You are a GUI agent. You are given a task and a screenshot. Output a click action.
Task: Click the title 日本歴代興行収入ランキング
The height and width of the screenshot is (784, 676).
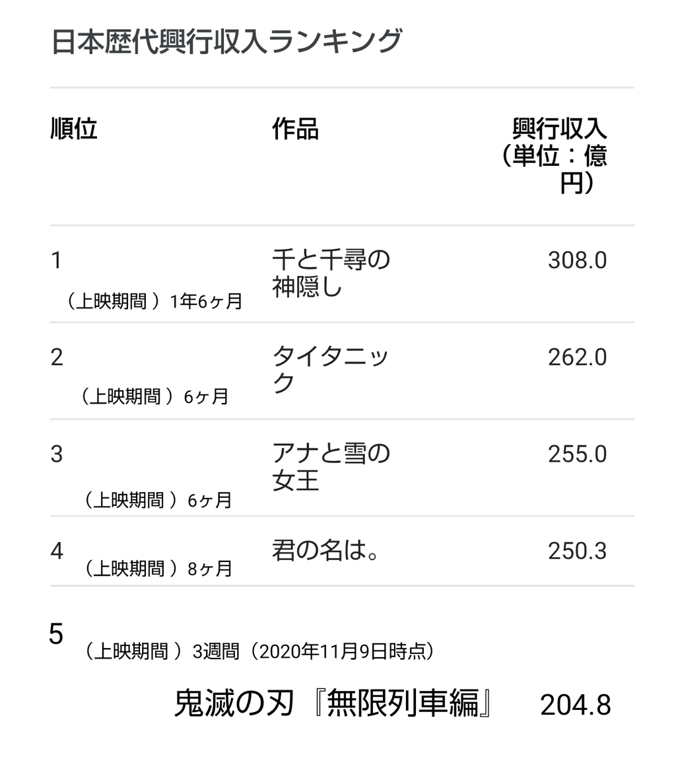pos(226,41)
